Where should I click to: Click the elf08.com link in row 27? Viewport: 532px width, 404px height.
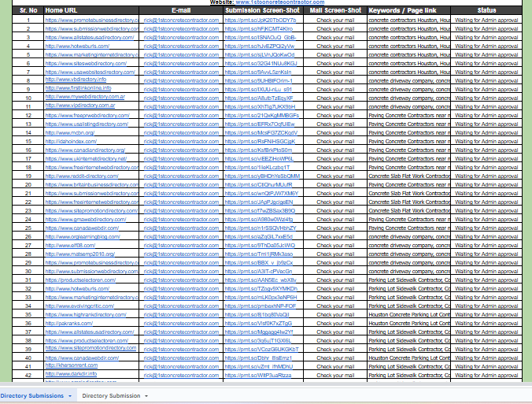[72, 245]
